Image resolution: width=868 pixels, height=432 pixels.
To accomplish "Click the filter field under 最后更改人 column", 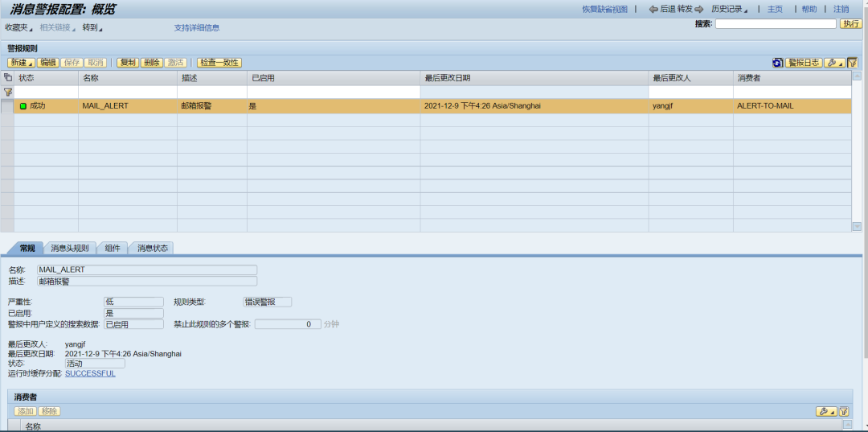I will 691,92.
